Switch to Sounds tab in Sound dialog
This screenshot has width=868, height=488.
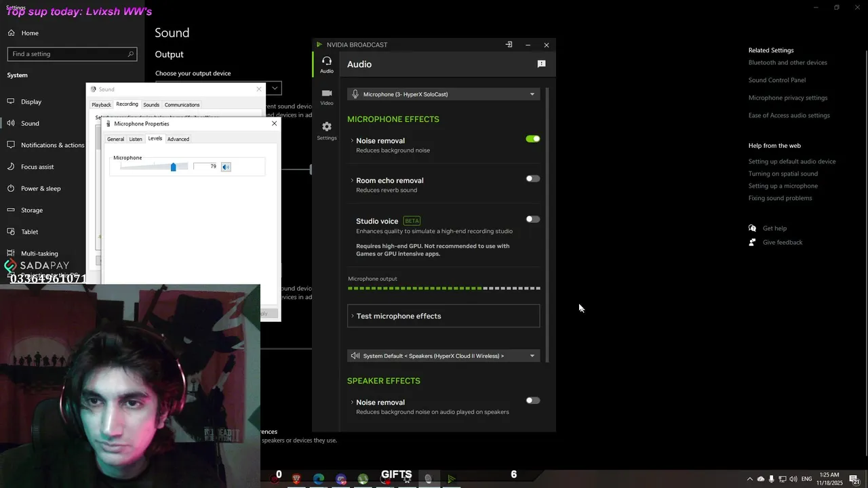(151, 105)
